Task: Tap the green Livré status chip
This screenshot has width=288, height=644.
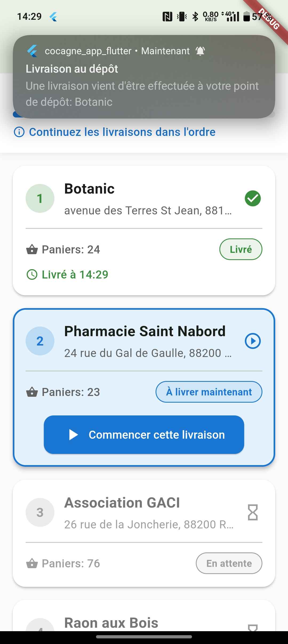Action: coord(241,249)
